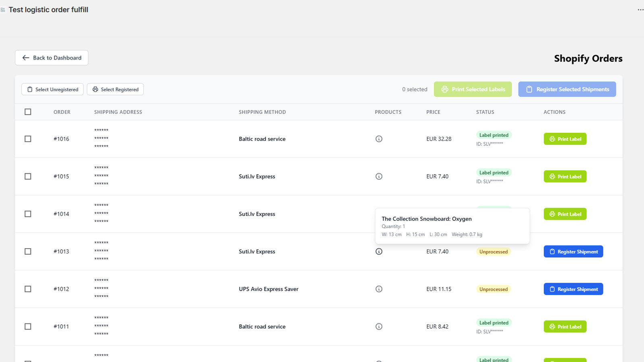View product info icon for order #1012
This screenshot has width=644, height=362.
[379, 289]
